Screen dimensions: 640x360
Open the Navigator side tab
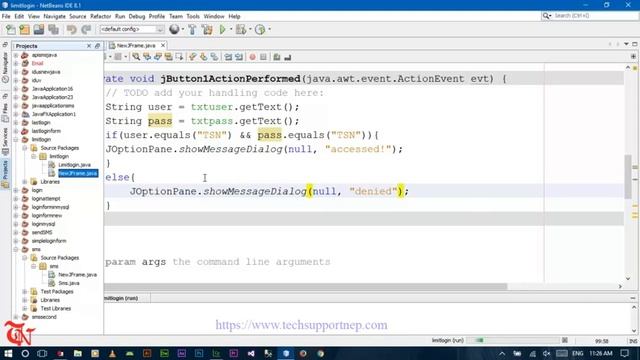[x=5, y=67]
